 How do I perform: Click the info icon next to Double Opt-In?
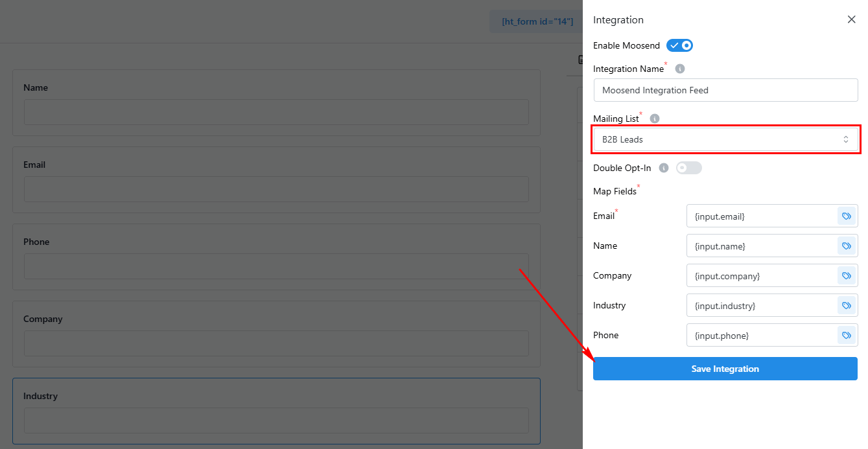point(663,168)
